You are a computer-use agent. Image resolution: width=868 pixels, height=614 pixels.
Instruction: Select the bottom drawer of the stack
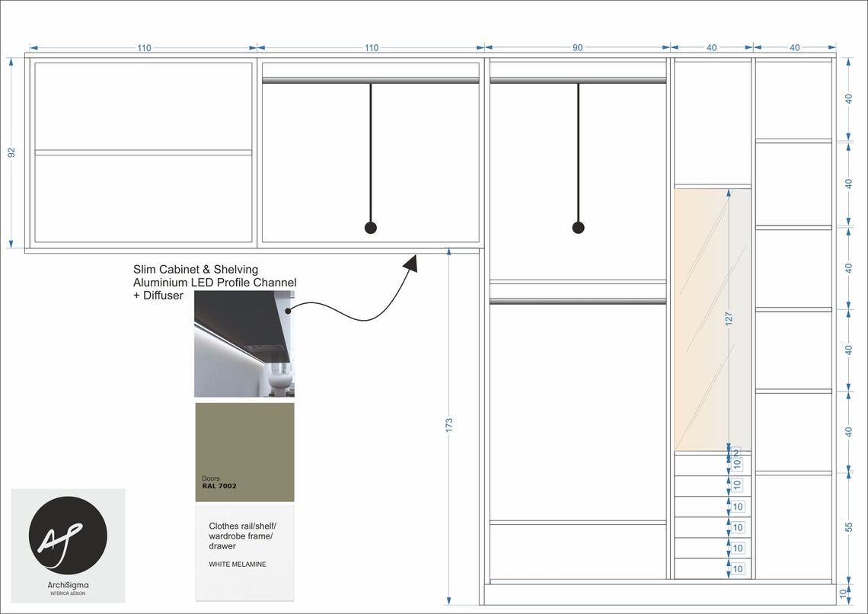(700, 568)
